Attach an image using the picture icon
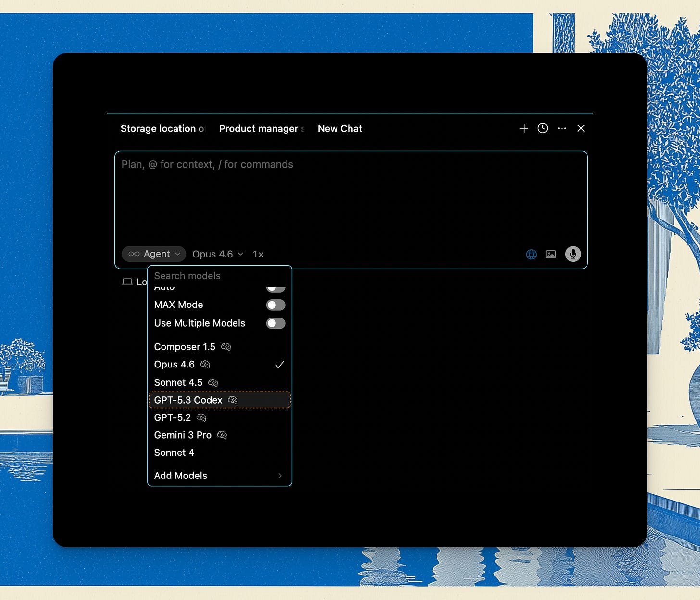700x600 pixels. [x=551, y=254]
